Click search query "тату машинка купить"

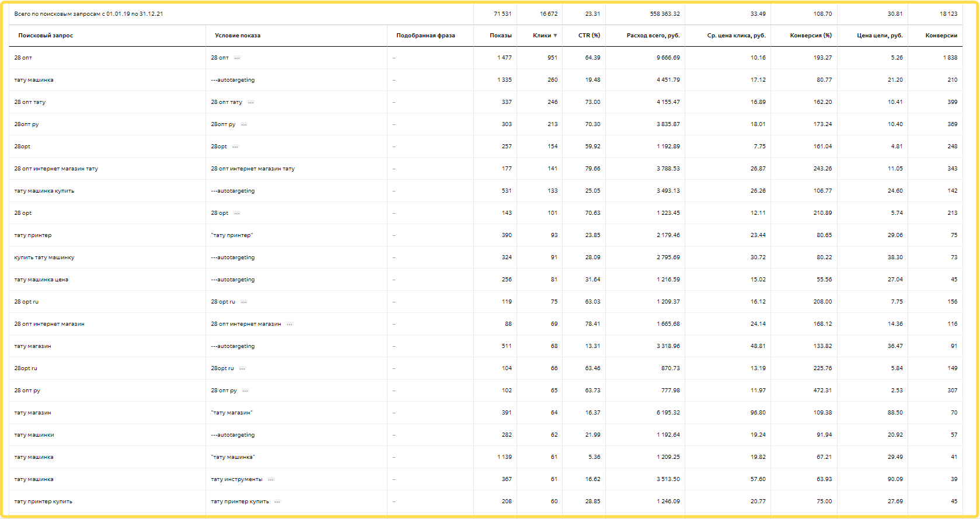pyautogui.click(x=44, y=191)
